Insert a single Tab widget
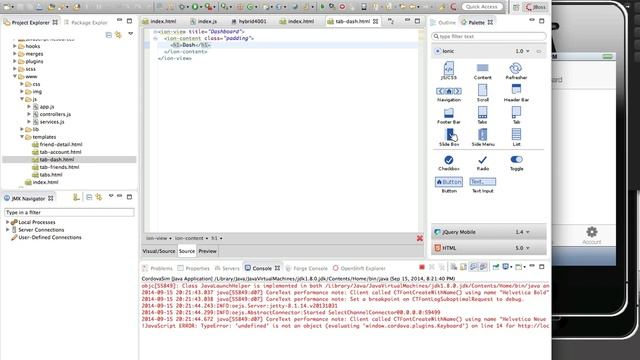This screenshot has width=640, height=360. [x=516, y=116]
